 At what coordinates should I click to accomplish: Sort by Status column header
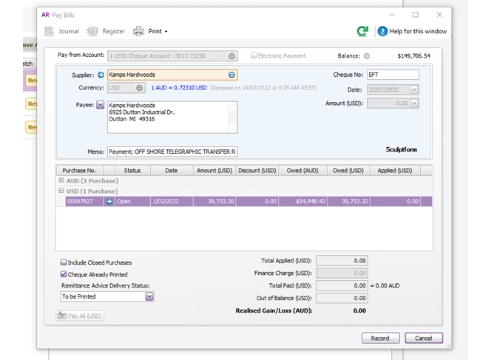[x=132, y=171]
